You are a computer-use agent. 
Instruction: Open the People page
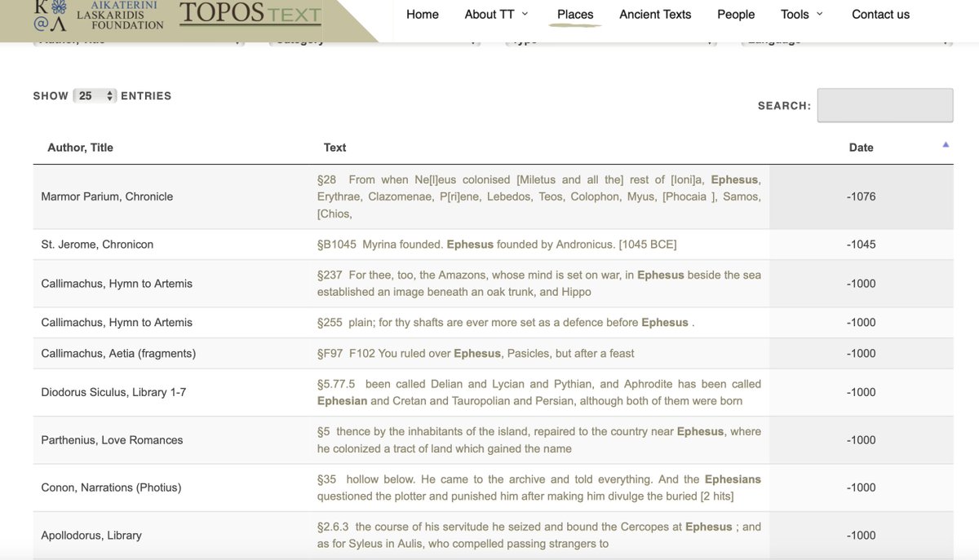(x=736, y=14)
